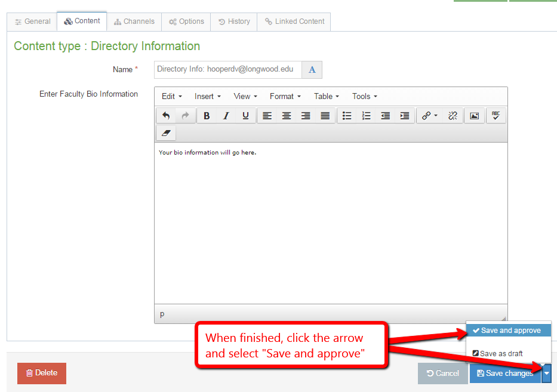Click the Cancel button
Screen dimensions: 557x392
tap(442, 373)
